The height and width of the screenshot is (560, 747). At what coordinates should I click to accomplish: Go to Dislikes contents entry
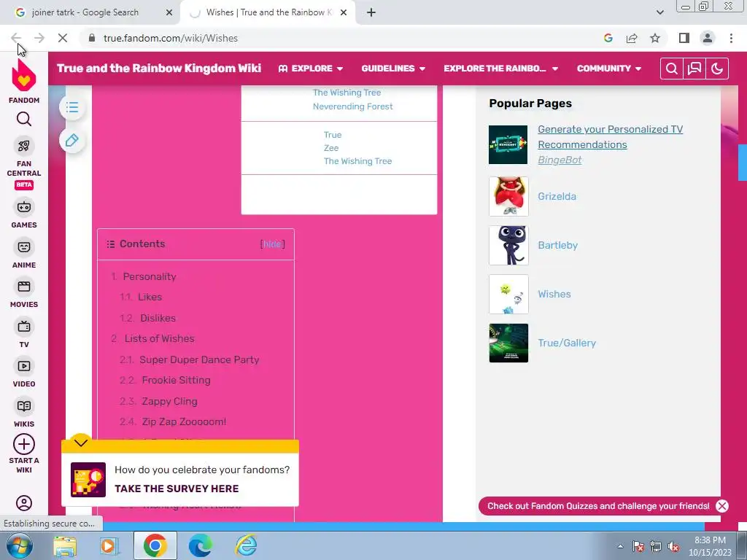click(x=158, y=318)
